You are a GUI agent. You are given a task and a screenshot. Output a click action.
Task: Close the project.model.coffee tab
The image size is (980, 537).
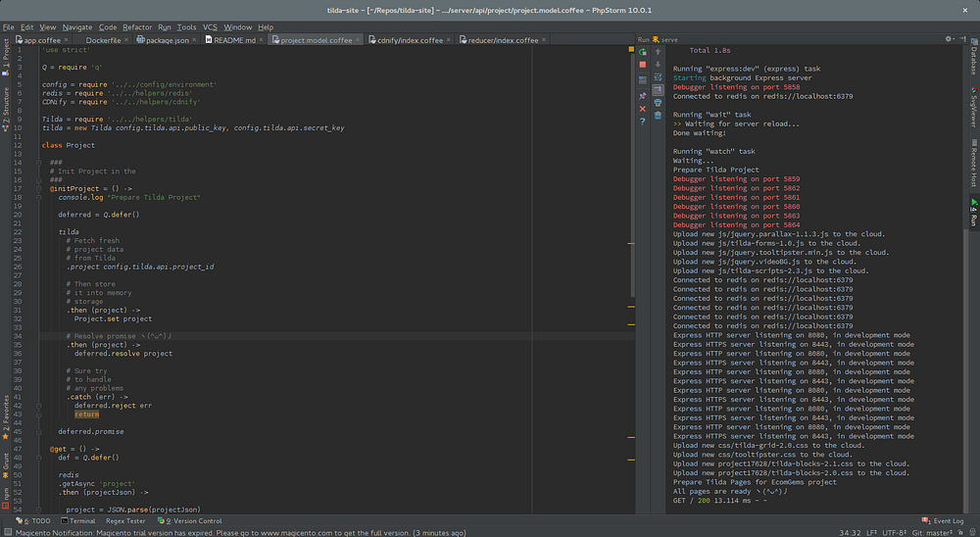tap(358, 40)
